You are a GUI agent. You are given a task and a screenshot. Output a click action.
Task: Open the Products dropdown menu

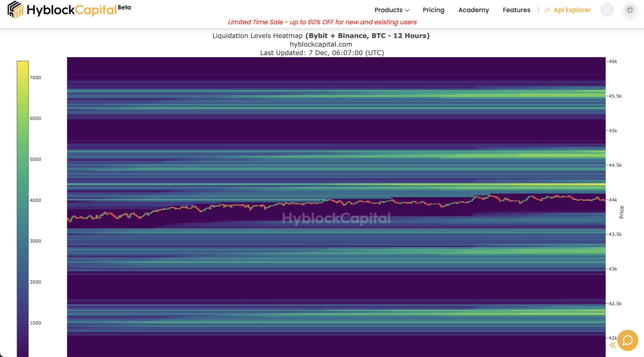(x=388, y=10)
